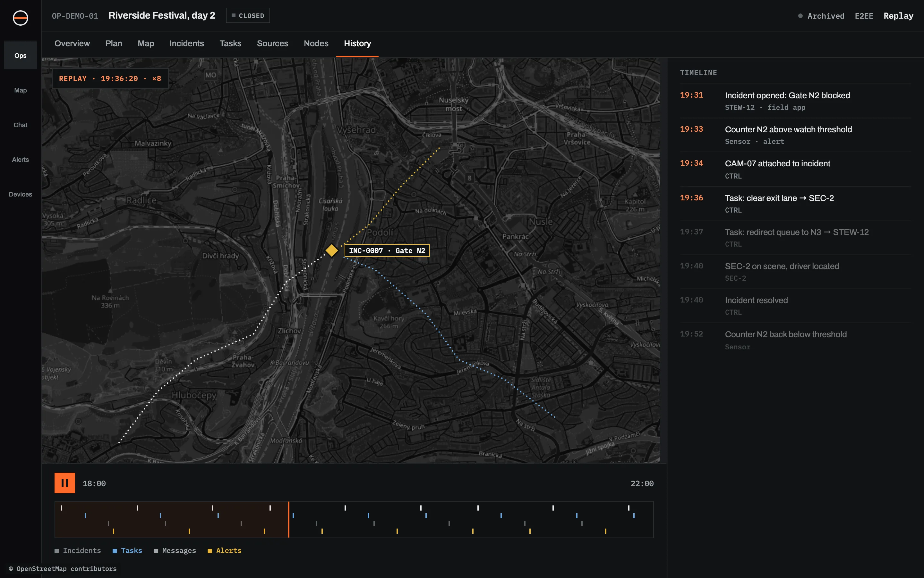The width and height of the screenshot is (924, 578).
Task: Toggle the Tasks legend filter
Action: click(x=127, y=550)
